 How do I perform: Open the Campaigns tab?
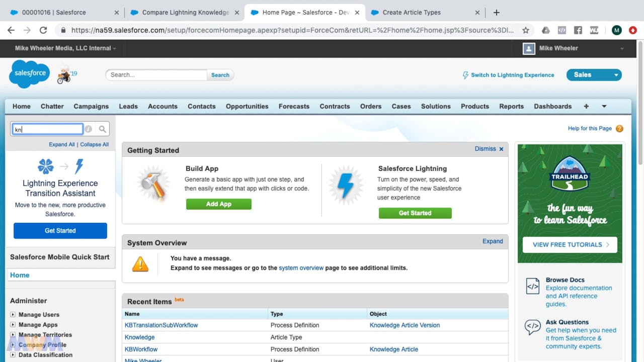click(x=91, y=106)
